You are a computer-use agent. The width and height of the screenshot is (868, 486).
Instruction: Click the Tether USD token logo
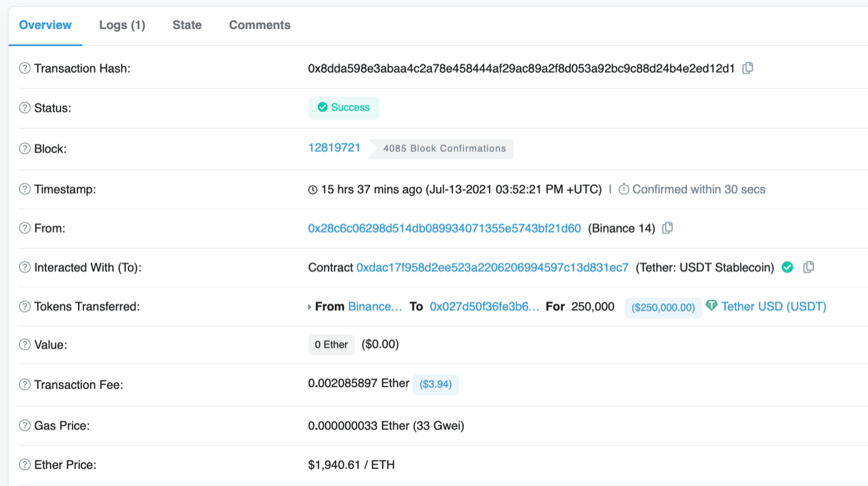click(711, 306)
